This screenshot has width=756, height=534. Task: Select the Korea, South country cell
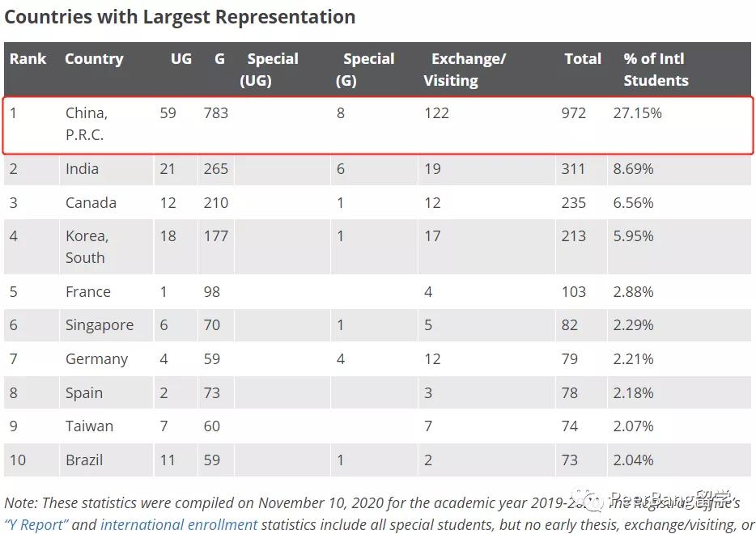pos(87,247)
